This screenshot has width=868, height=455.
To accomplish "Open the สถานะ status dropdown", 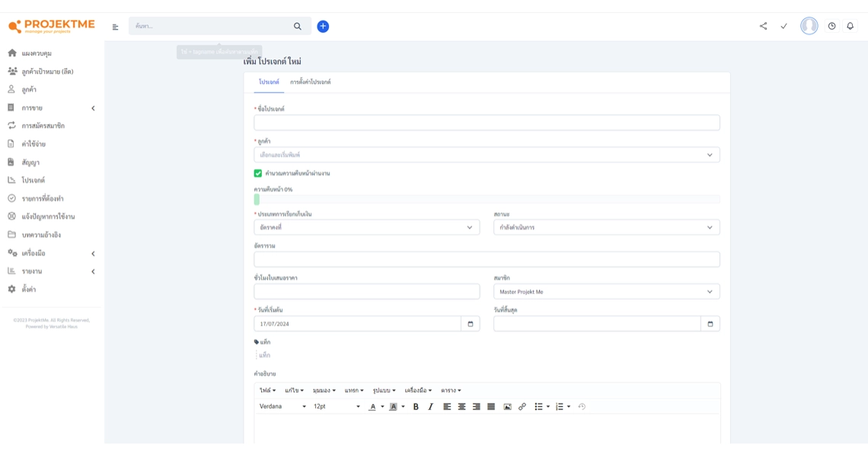I will (x=606, y=228).
